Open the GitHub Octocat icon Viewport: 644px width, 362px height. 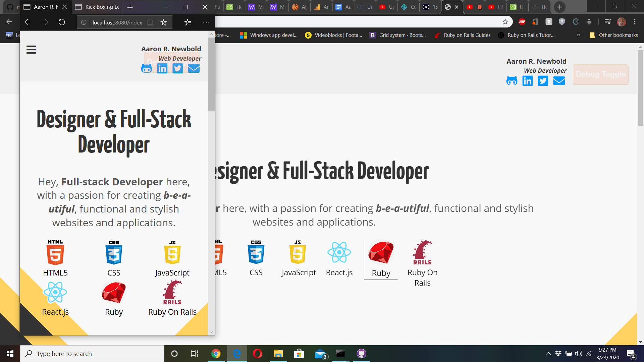(x=146, y=68)
